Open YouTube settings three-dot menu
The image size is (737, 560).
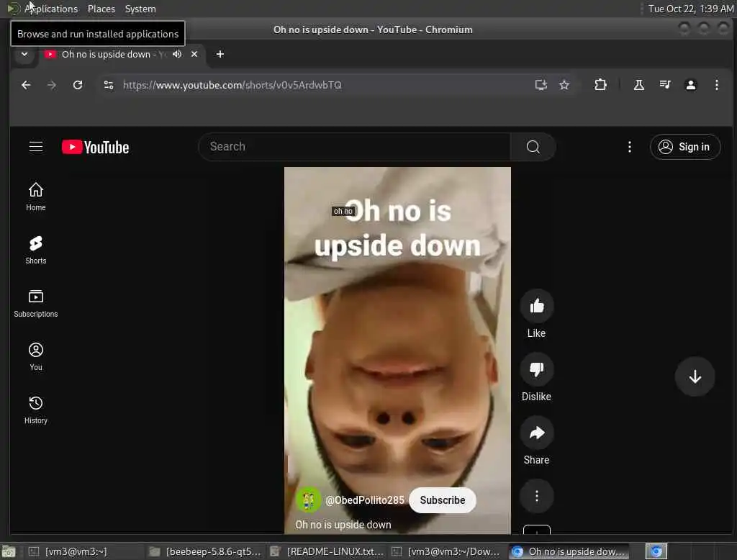[x=629, y=147]
